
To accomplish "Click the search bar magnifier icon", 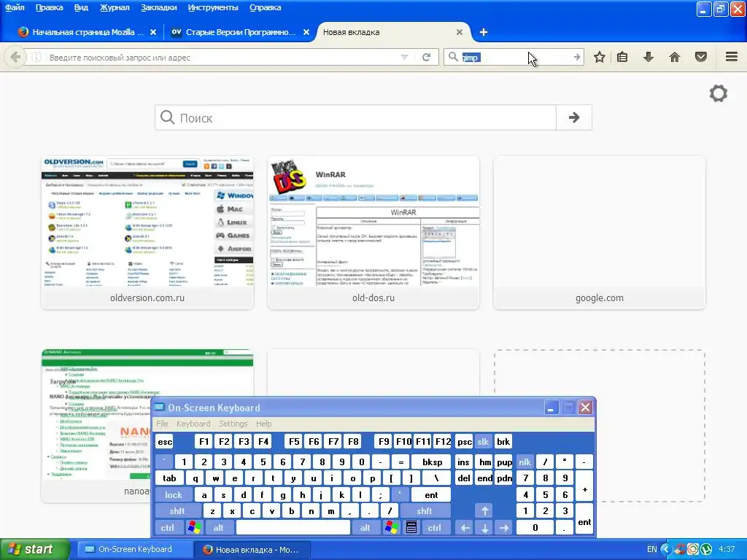I will [454, 57].
